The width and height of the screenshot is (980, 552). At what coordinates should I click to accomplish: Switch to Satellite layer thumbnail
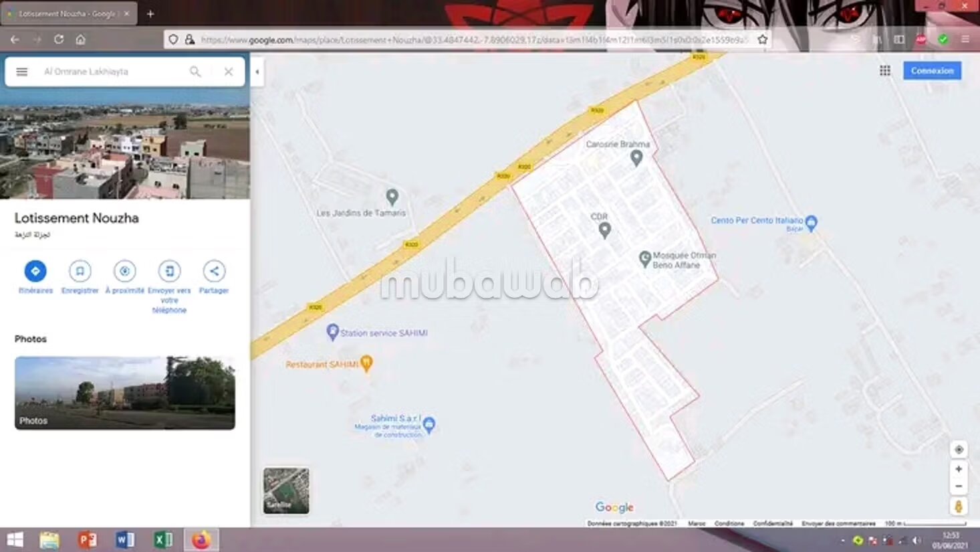tap(286, 490)
